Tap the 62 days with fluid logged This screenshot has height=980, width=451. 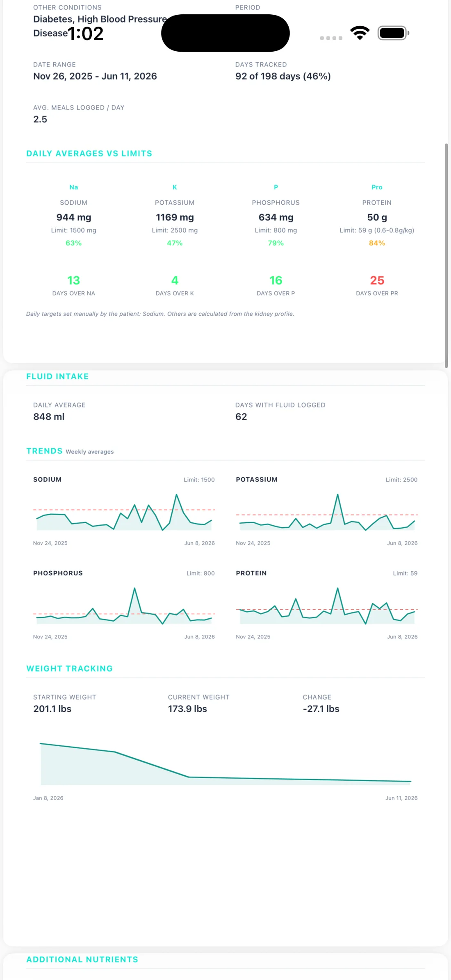[241, 417]
